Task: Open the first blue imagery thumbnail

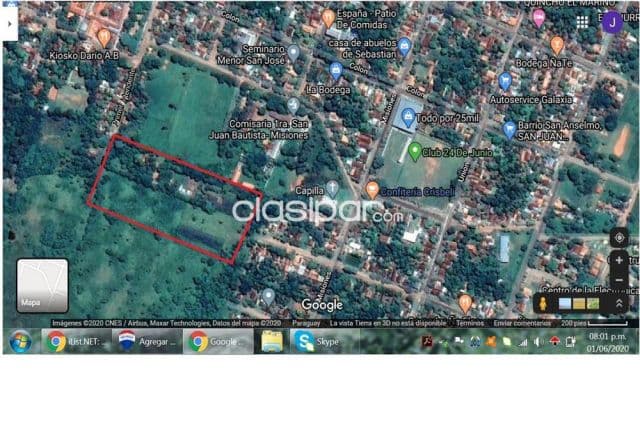Action: tap(565, 304)
